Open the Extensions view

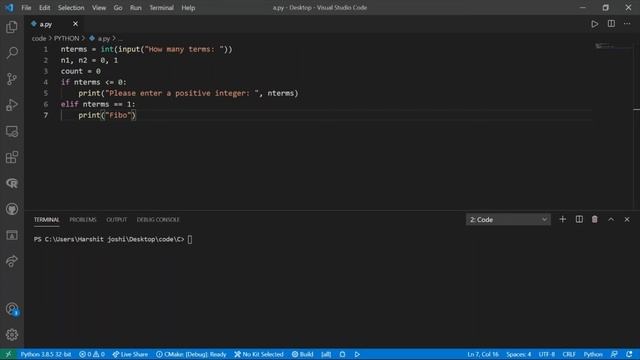12,157
